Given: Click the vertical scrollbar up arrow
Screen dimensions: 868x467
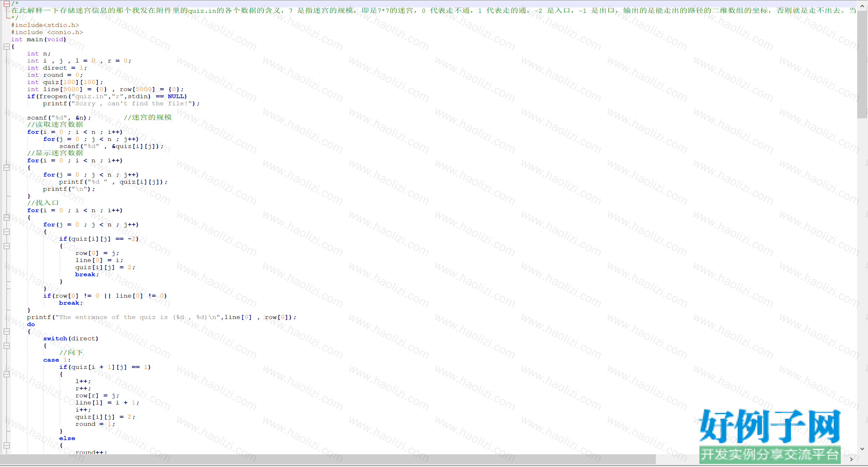Looking at the screenshot, I should [862, 6].
